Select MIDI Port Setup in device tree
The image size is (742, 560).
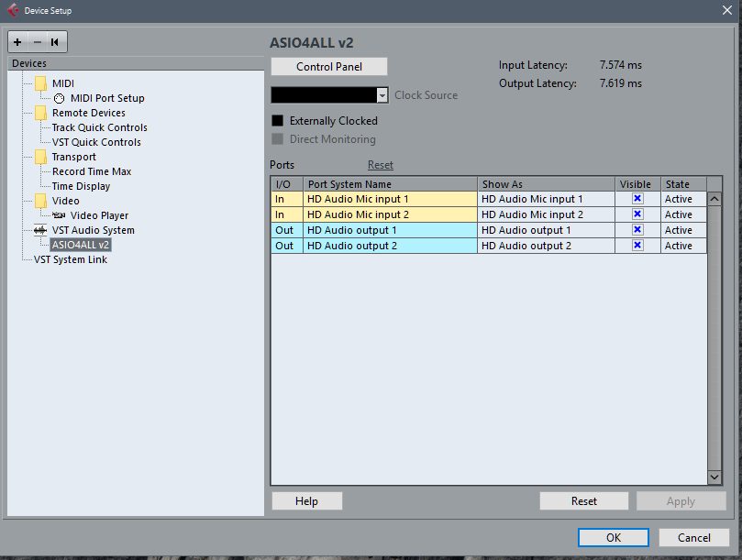107,98
